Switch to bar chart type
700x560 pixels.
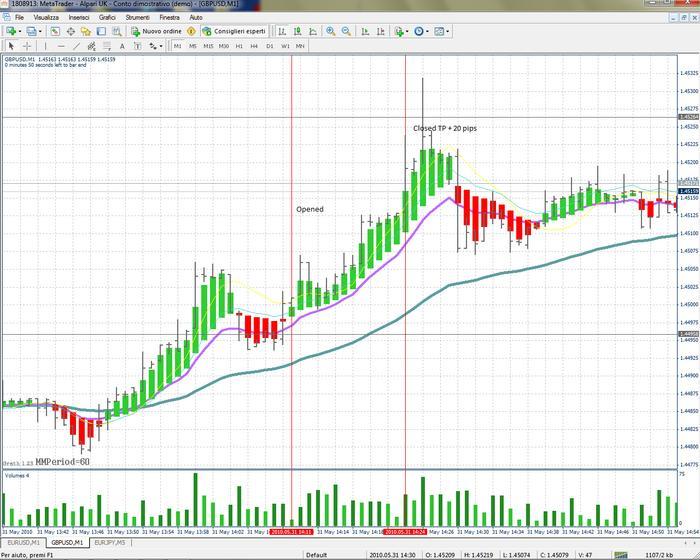coord(282,31)
